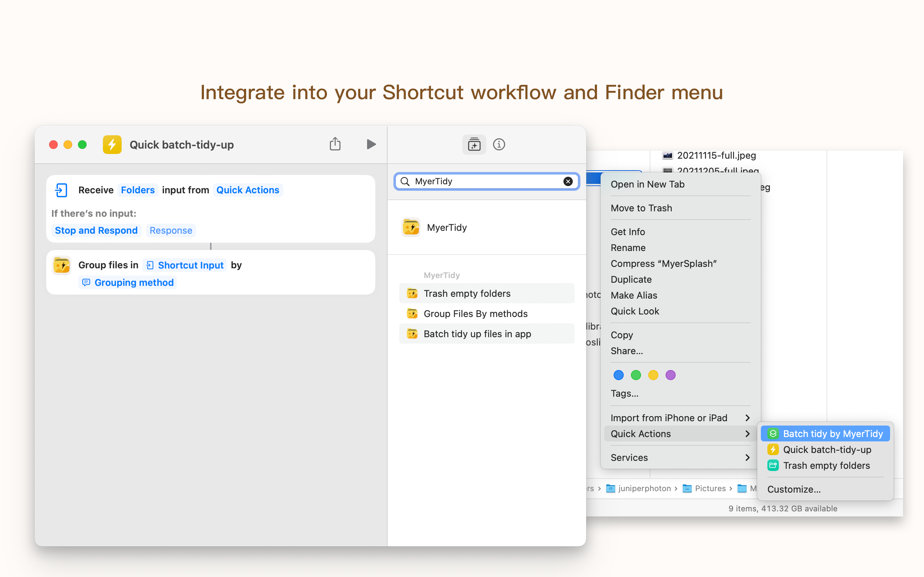Click the share icon in the Shortcuts toolbar
This screenshot has height=577, width=924.
pos(335,144)
